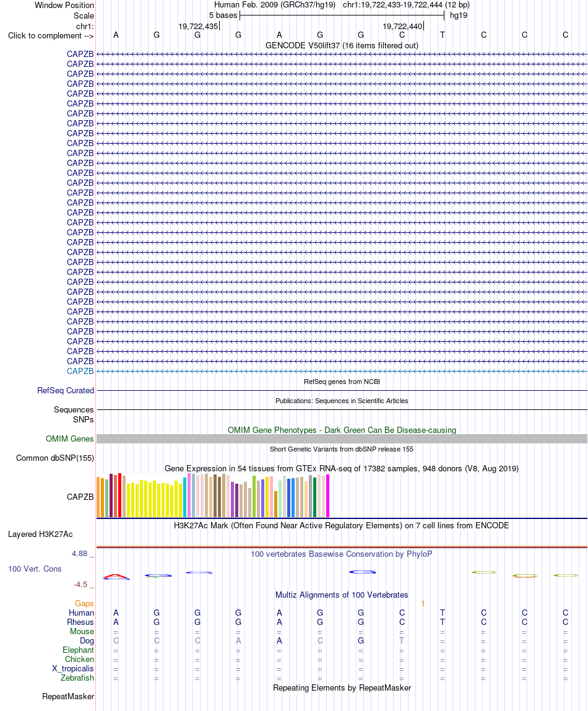588x711 pixels.
Task: Click the 19,722,435 position marker
Action: coord(198,26)
